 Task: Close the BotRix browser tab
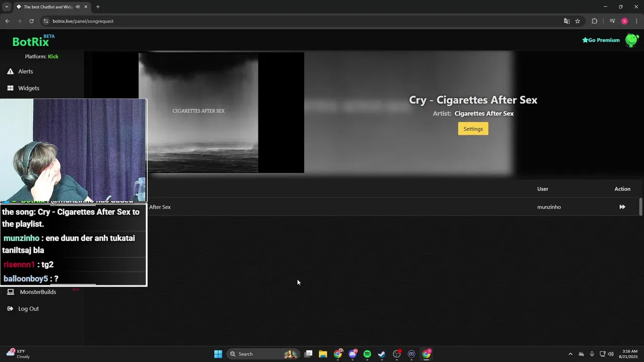[86, 7]
